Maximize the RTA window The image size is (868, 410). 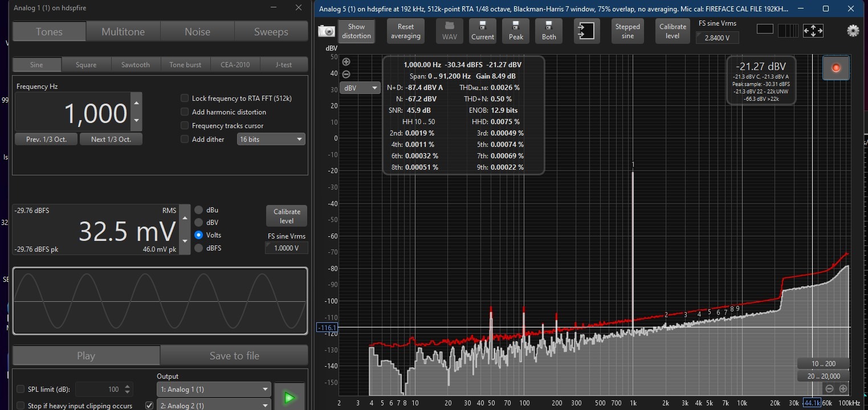tap(825, 9)
